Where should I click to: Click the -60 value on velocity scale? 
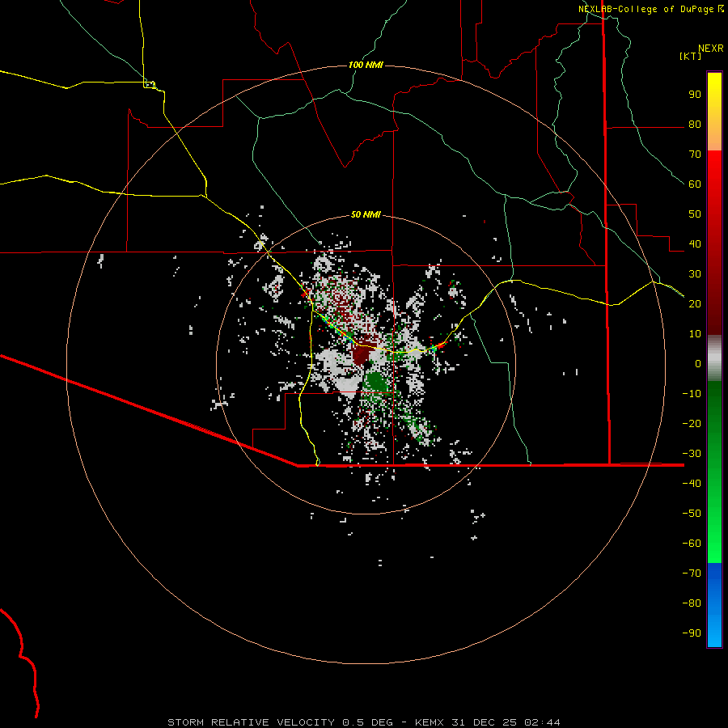(692, 544)
